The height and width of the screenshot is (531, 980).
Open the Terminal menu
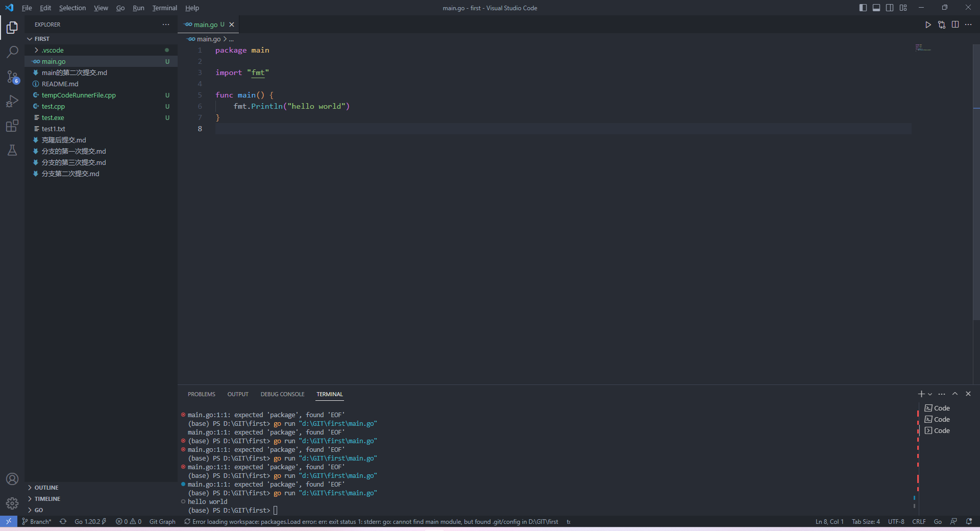[x=164, y=8]
